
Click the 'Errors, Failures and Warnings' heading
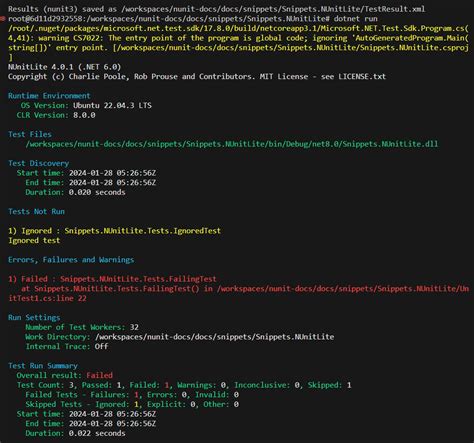pos(71,260)
